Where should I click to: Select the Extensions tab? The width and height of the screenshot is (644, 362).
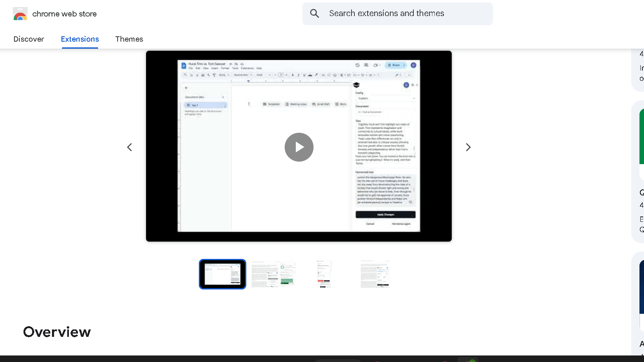(80, 39)
